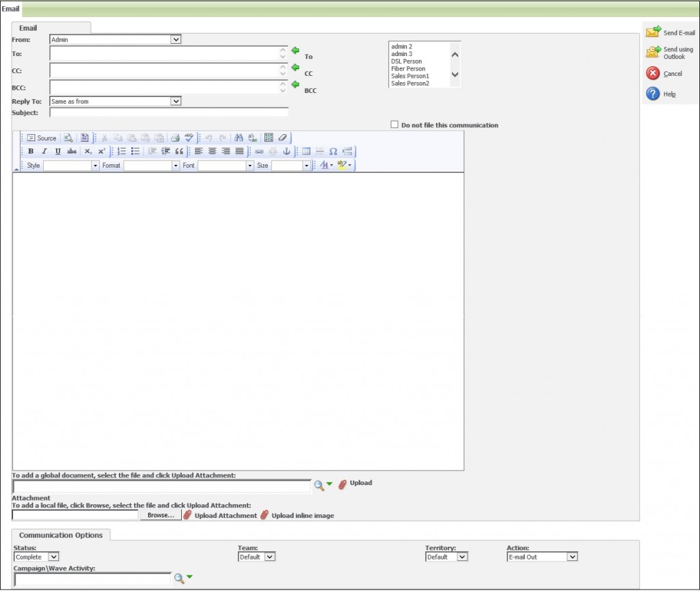Click the Send E-mail icon
700x591 pixels.
point(654,31)
